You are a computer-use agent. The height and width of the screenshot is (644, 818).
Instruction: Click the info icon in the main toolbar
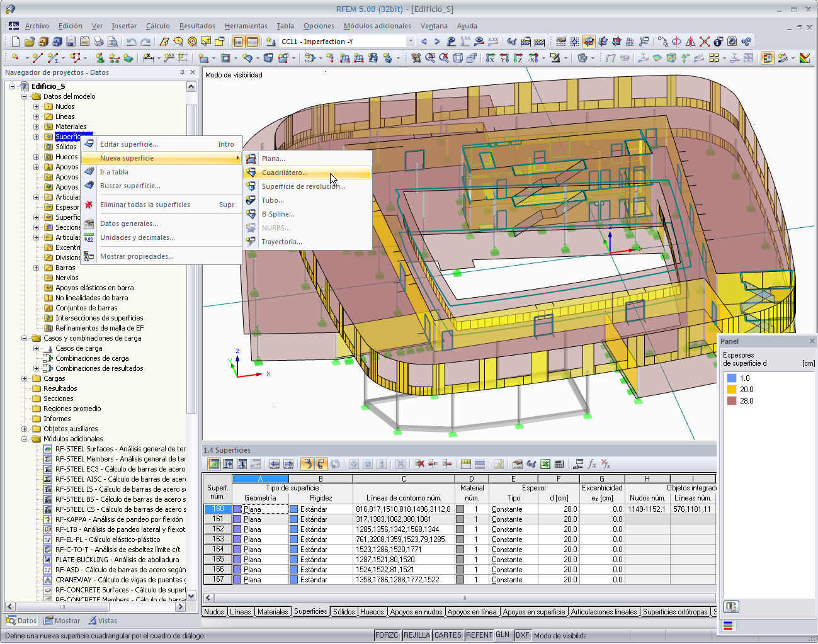719,42
